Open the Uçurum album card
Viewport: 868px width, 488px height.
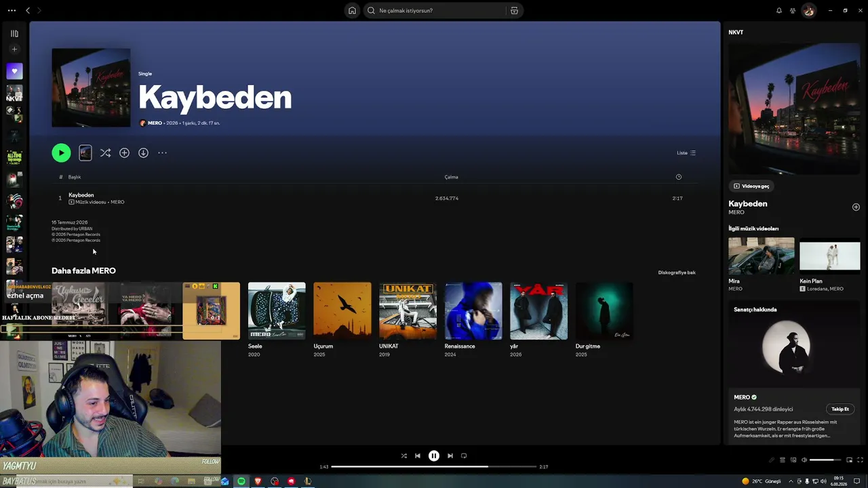(x=342, y=319)
